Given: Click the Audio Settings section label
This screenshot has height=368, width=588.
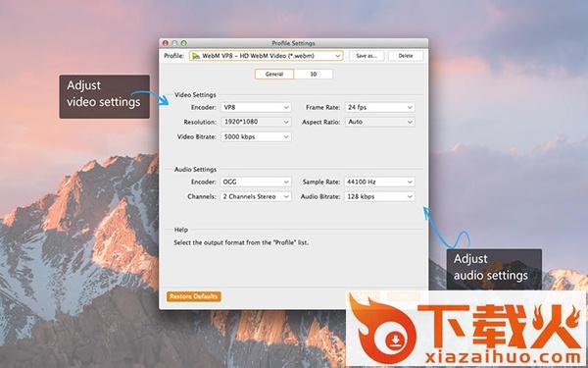Looking at the screenshot, I should click(195, 170).
